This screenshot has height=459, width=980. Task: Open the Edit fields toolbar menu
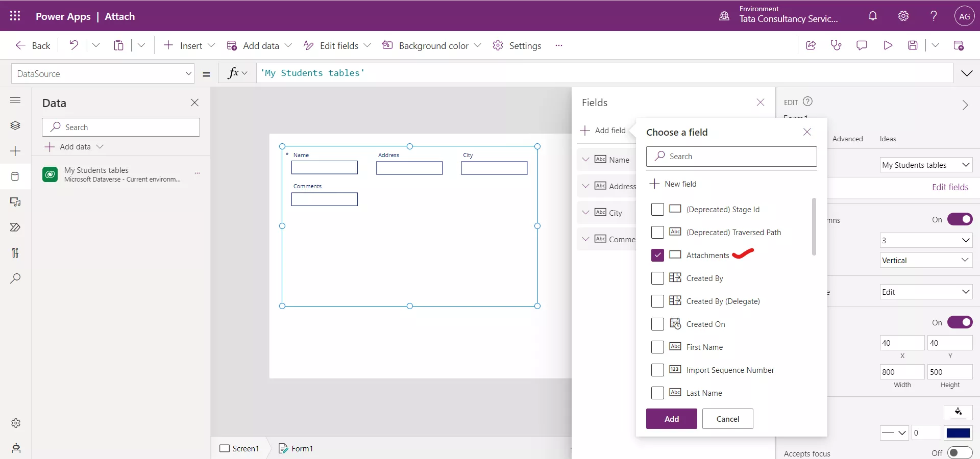pos(337,45)
